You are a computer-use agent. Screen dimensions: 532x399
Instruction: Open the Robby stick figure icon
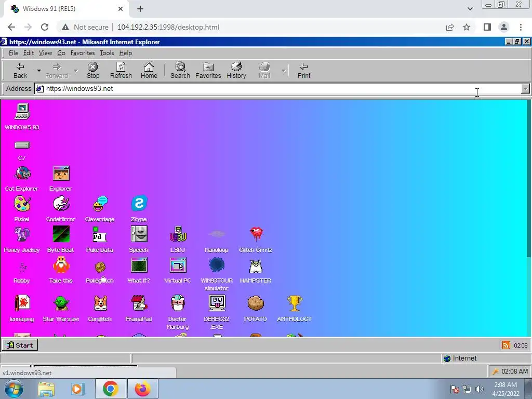[x=22, y=268]
